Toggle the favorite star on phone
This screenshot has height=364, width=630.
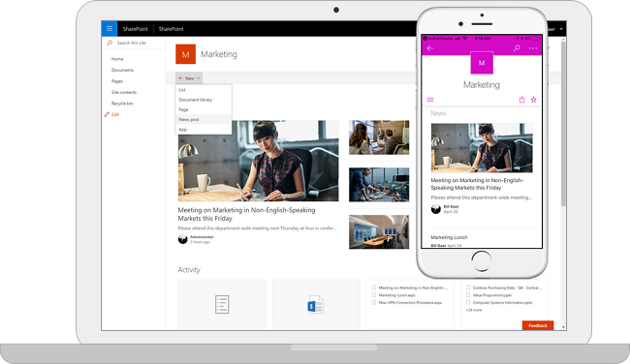(534, 100)
